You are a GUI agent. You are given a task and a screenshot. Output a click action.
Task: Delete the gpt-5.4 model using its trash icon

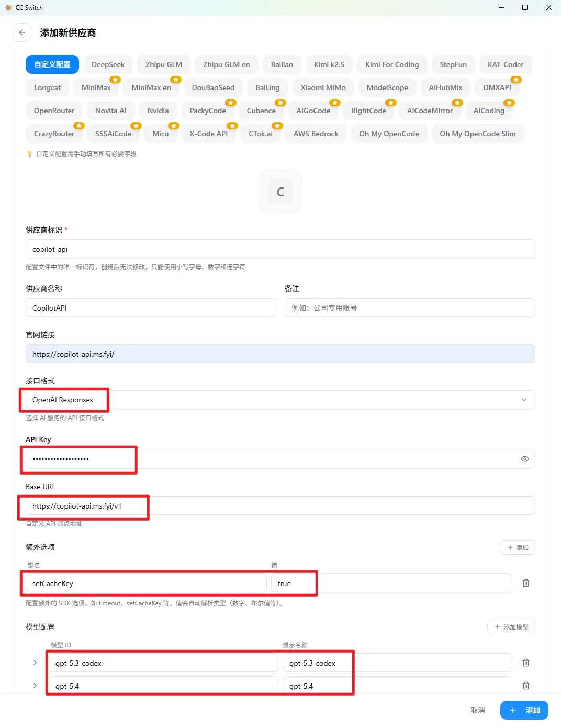[x=525, y=686]
